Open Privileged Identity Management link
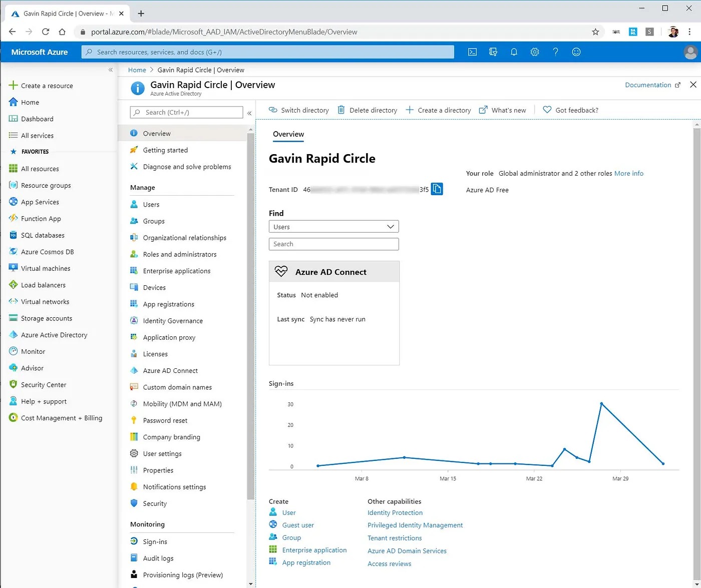This screenshot has height=588, width=701. (415, 525)
